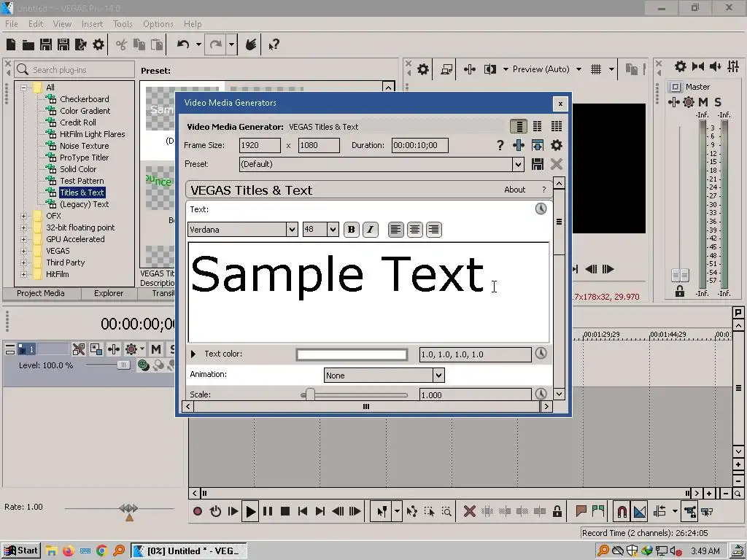The height and width of the screenshot is (560, 747).
Task: Open the Tools menu
Action: click(123, 24)
